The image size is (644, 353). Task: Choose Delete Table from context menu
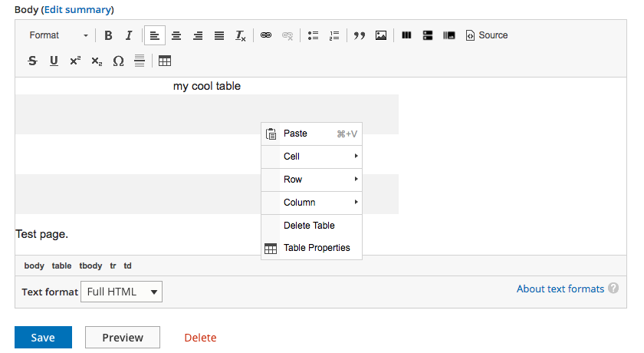(311, 226)
